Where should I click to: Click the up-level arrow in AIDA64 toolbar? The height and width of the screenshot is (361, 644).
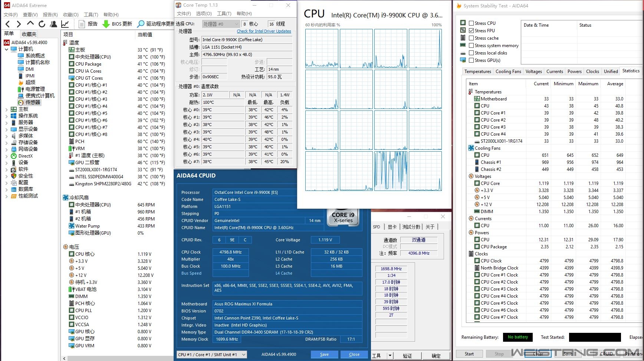[30, 24]
